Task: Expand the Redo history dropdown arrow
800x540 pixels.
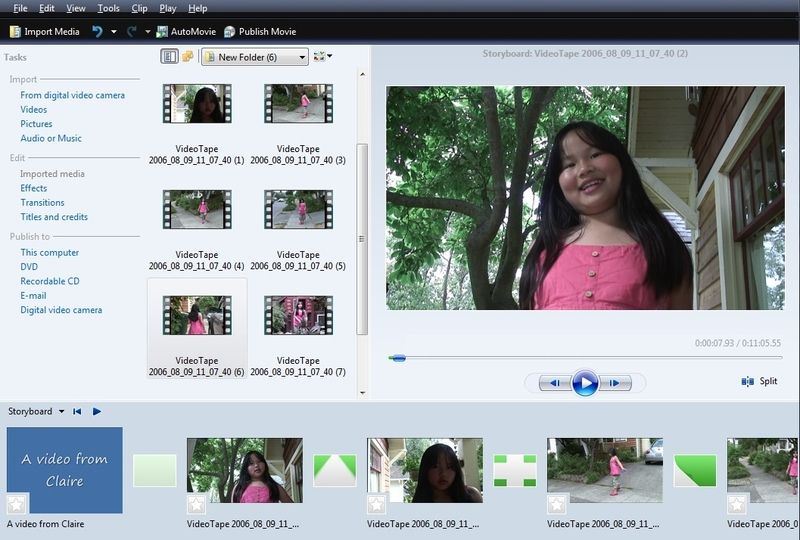Action: [147, 32]
